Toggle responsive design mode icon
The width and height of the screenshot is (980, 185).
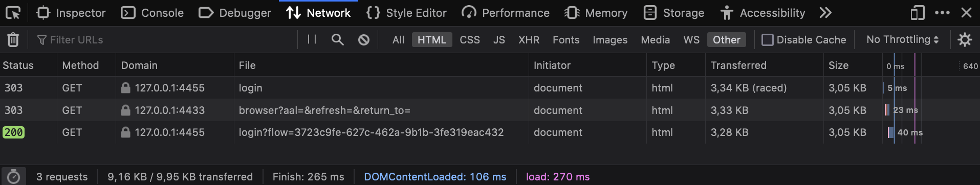[x=918, y=13]
